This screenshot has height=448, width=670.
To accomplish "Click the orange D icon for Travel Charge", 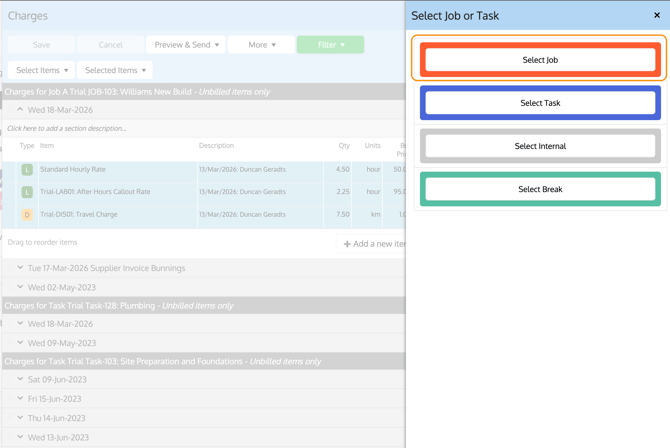I will point(27,215).
